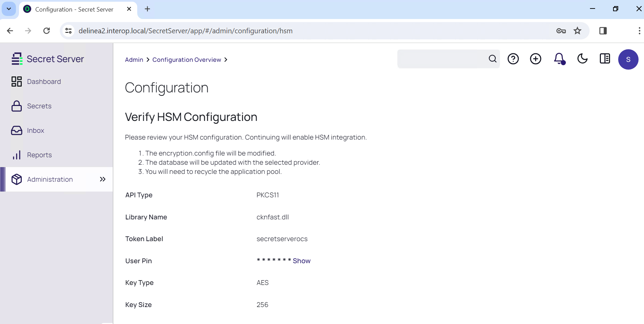Open Administration menu item

tap(56, 179)
